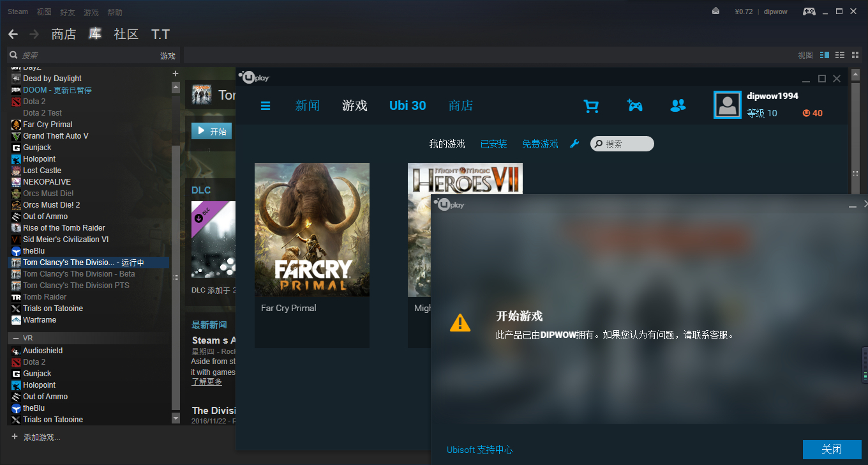Collapse the VR category in Steam library

[x=16, y=337]
